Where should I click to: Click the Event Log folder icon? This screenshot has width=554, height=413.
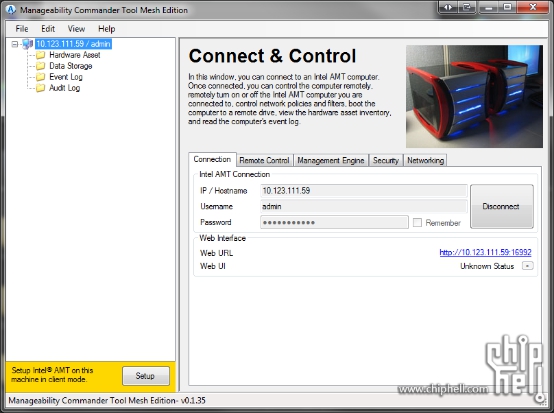tap(41, 77)
